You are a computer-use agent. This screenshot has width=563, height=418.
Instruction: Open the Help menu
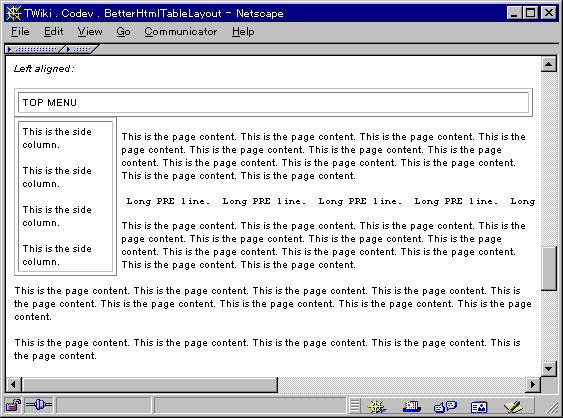click(243, 32)
